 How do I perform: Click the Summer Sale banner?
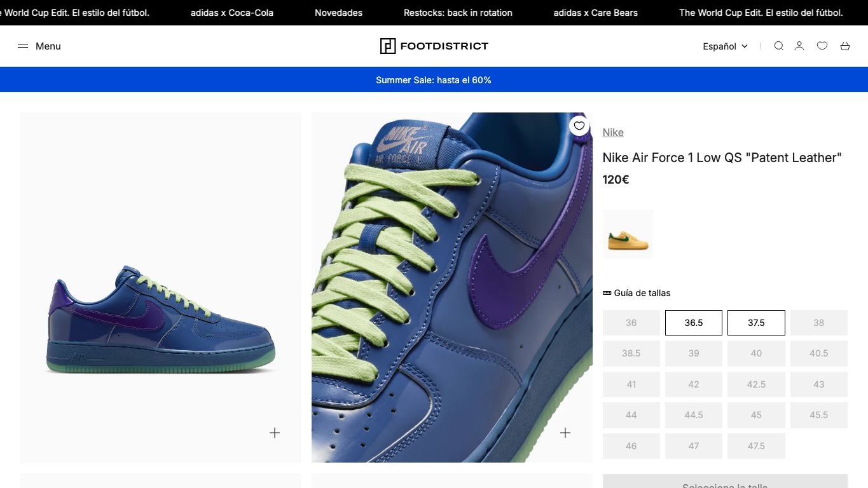(434, 80)
